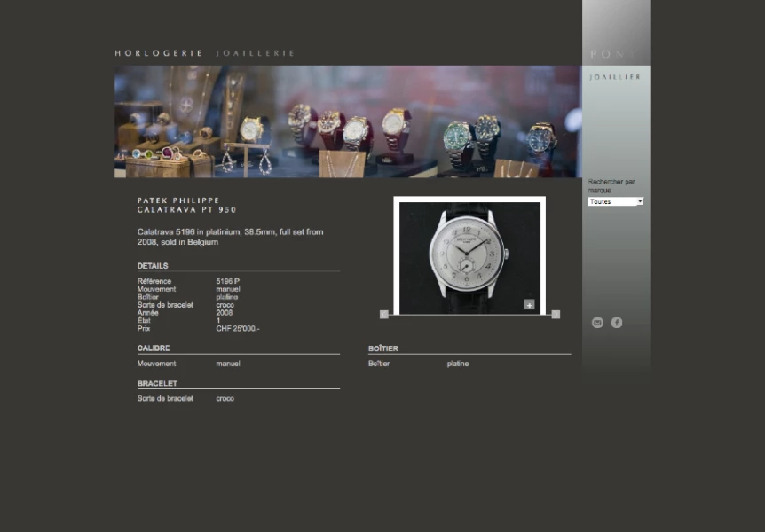
Task: Click the Calatrava 5196 description paragraph
Action: (230, 237)
